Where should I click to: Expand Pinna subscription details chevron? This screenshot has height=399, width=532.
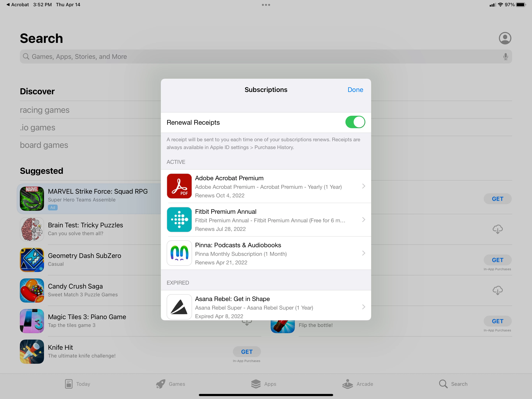click(363, 253)
